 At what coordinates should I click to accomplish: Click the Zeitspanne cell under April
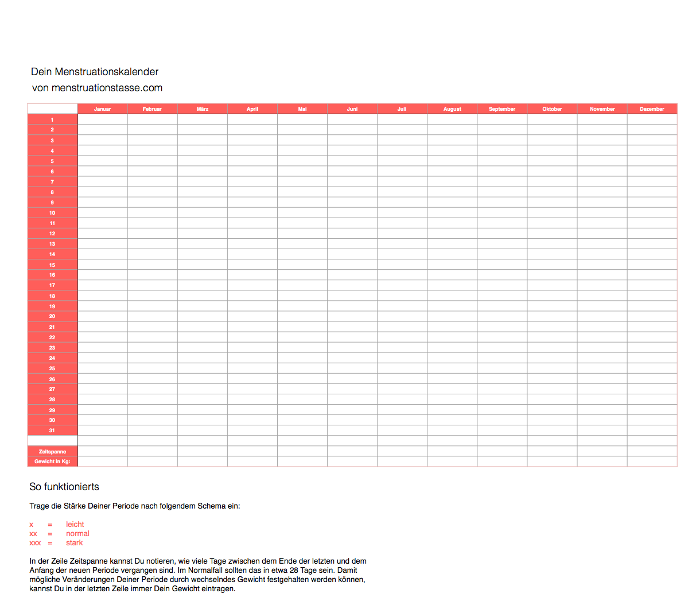252,452
